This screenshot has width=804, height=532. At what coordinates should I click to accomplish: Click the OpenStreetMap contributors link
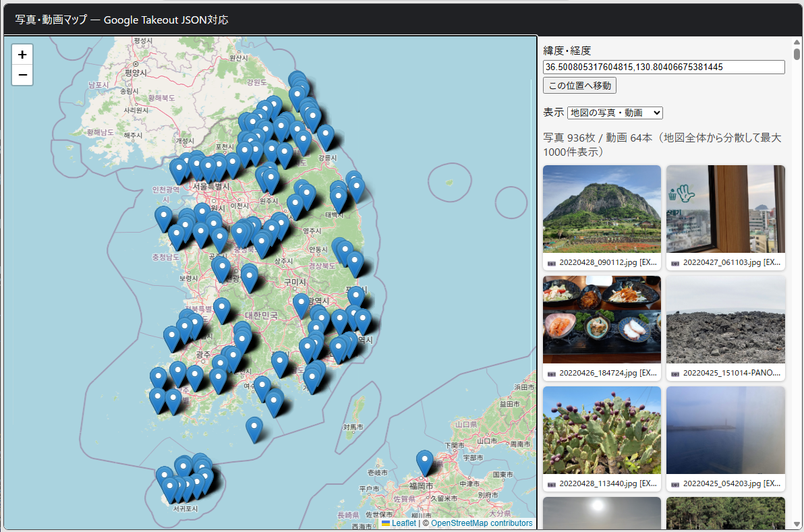coord(482,523)
